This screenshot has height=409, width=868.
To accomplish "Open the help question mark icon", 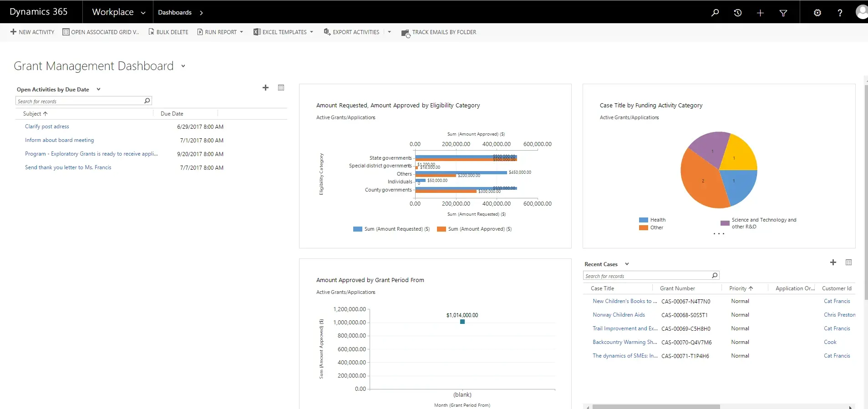I will tap(840, 13).
